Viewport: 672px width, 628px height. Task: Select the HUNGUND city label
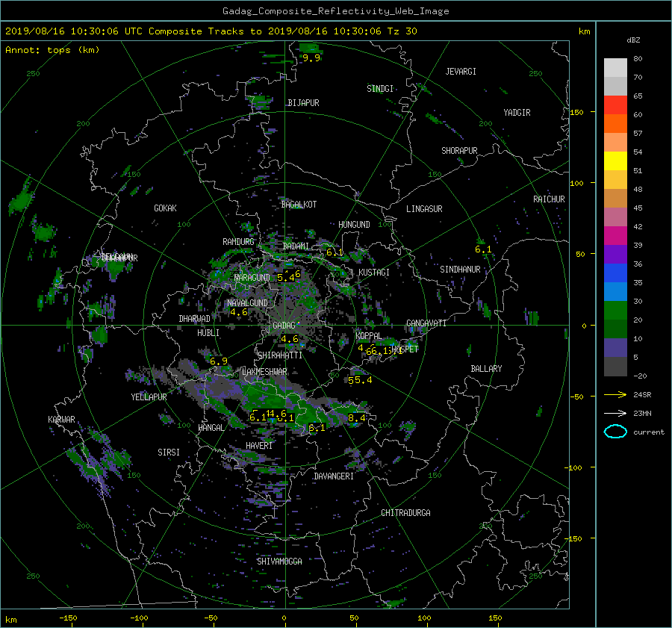354,225
